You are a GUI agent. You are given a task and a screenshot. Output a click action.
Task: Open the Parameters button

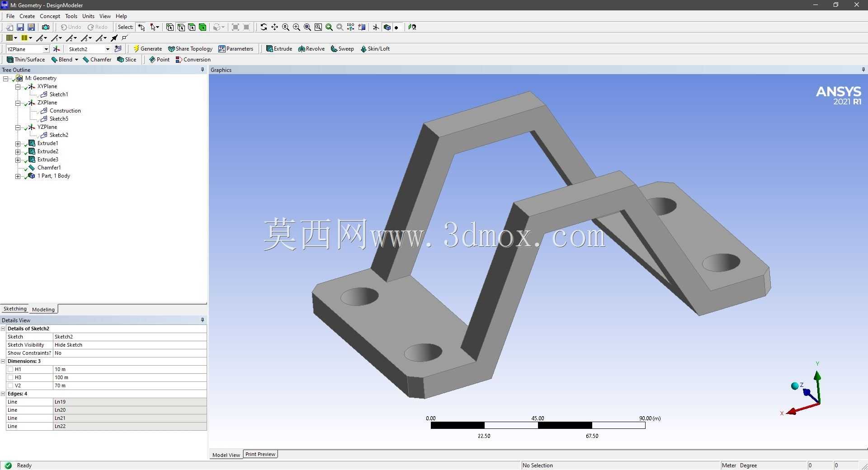tap(236, 49)
